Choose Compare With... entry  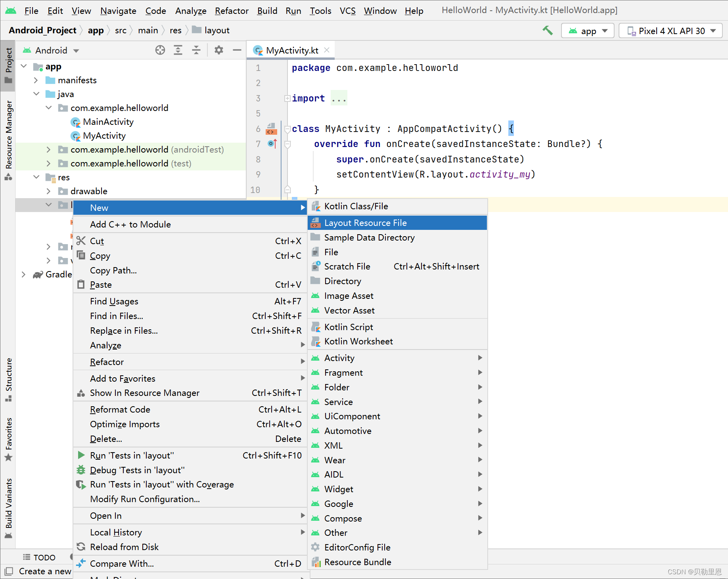(190, 564)
